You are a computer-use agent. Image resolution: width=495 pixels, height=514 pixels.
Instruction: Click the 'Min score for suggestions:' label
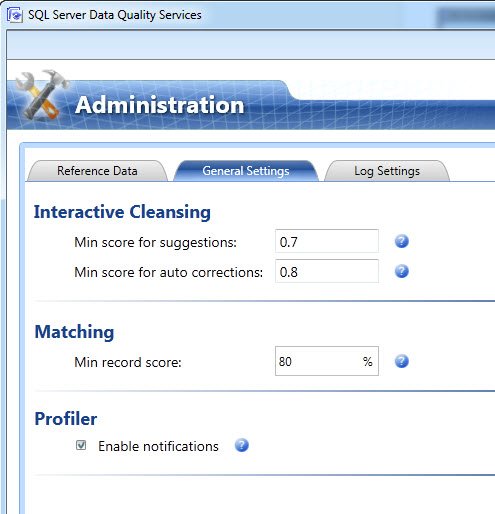[155, 243]
